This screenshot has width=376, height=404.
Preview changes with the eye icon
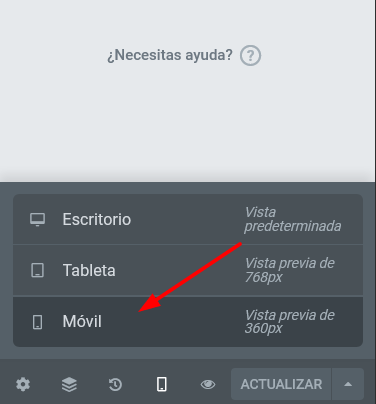coord(208,384)
